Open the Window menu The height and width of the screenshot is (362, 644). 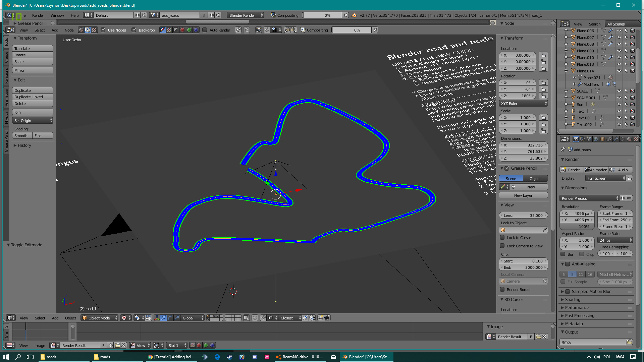(57, 15)
